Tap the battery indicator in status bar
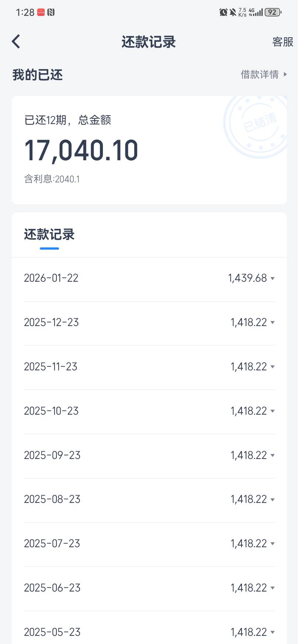Viewport: 298px width, 644px height. click(273, 12)
